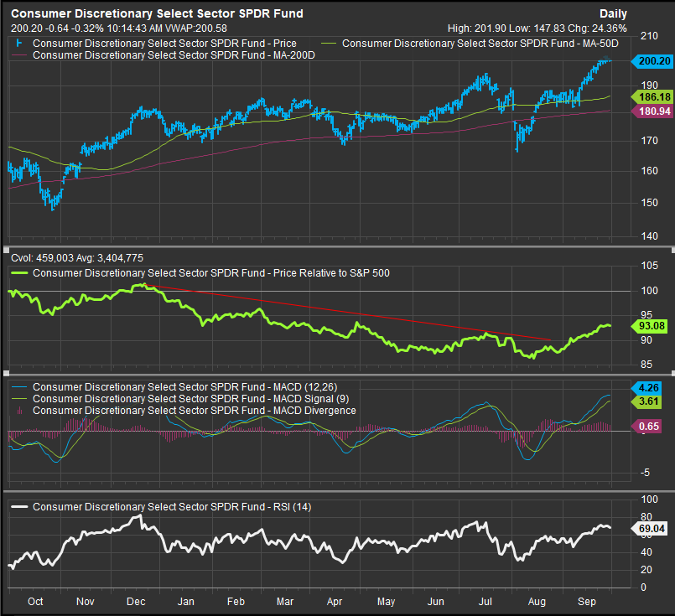Click the Sep label on the time axis
675x616 pixels.
pos(587,602)
